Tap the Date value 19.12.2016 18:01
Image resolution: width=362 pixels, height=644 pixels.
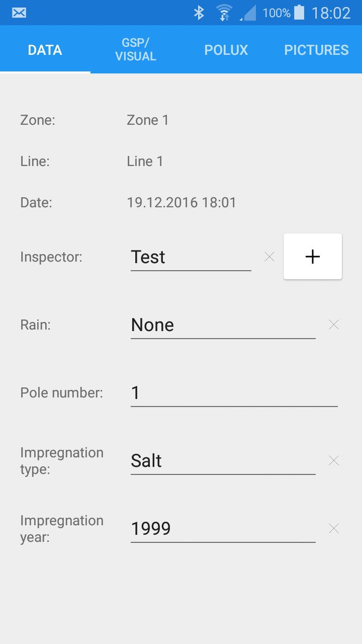click(x=182, y=203)
